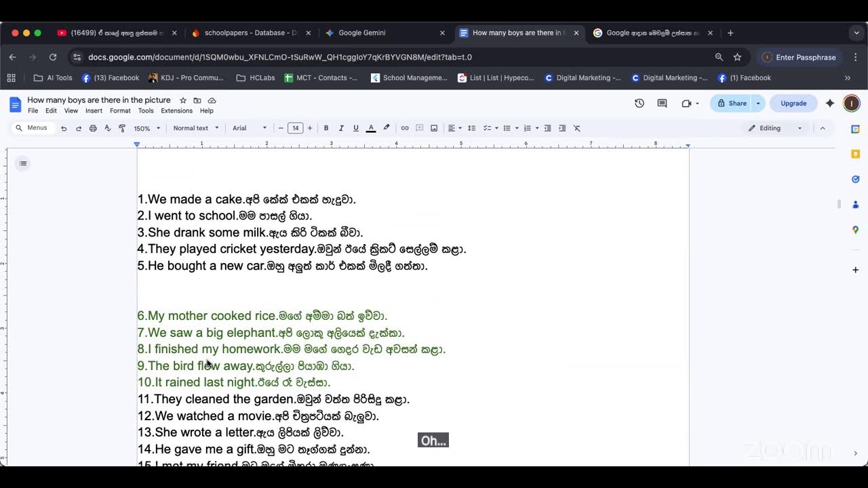Clear formatting icon
Image resolution: width=868 pixels, height=488 pixels.
tap(577, 128)
